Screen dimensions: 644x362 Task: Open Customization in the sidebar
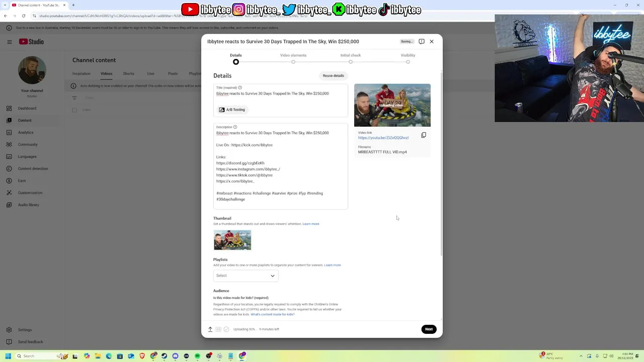click(x=30, y=193)
